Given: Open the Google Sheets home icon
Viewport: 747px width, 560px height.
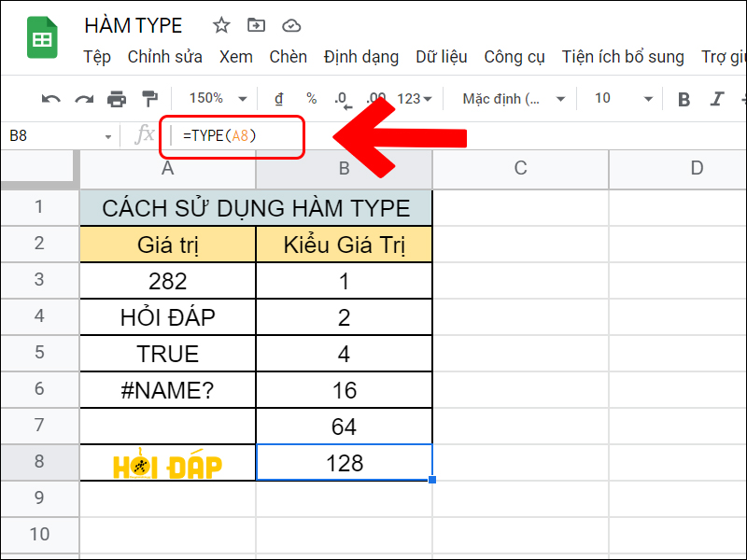Looking at the screenshot, I should coord(42,37).
